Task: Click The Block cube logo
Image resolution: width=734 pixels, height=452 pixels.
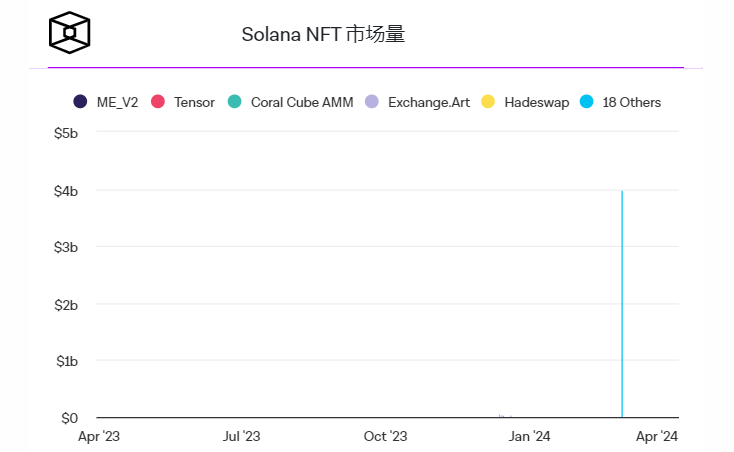Action: [70, 32]
